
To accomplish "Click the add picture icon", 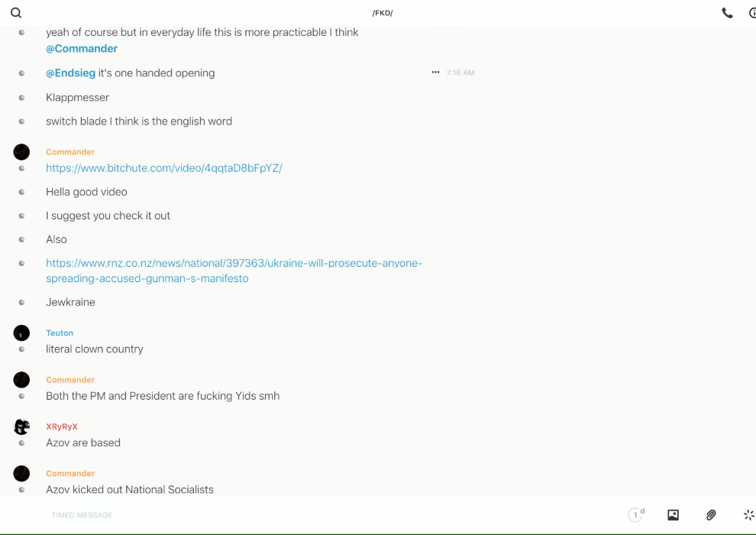I will point(673,515).
